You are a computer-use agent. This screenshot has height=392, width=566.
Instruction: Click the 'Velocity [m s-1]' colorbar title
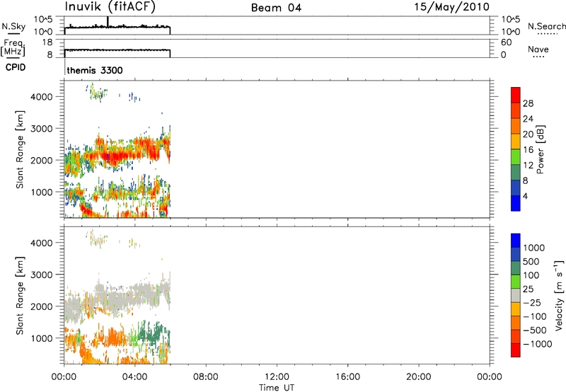pos(559,295)
